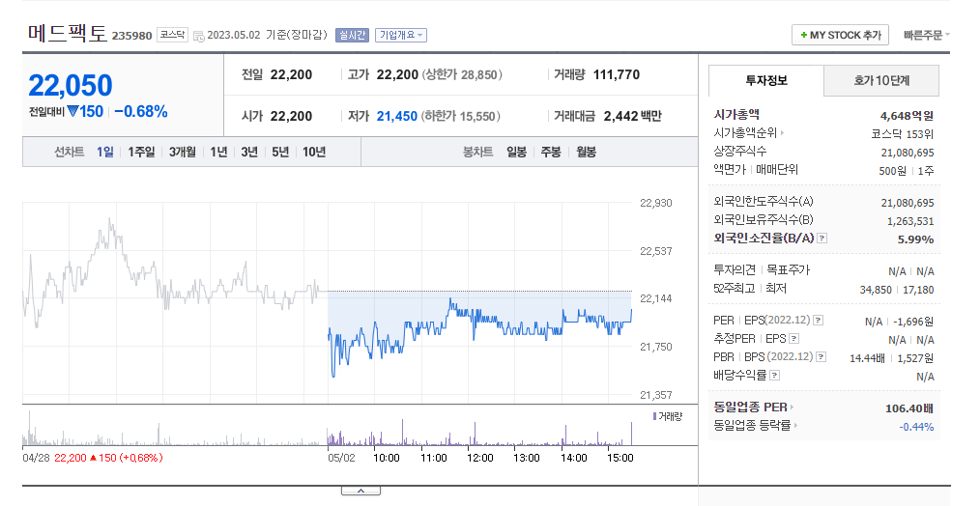Screen dimensions: 980x506
Task: Open help icon next to 추정PER EPS
Action: [x=793, y=339]
